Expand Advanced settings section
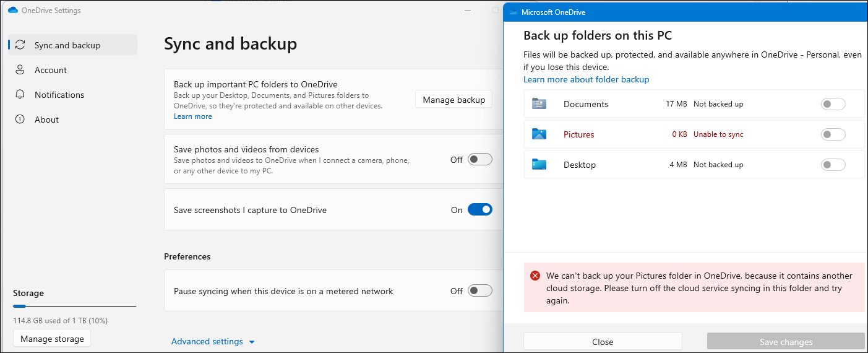868x353 pixels. pyautogui.click(x=213, y=342)
